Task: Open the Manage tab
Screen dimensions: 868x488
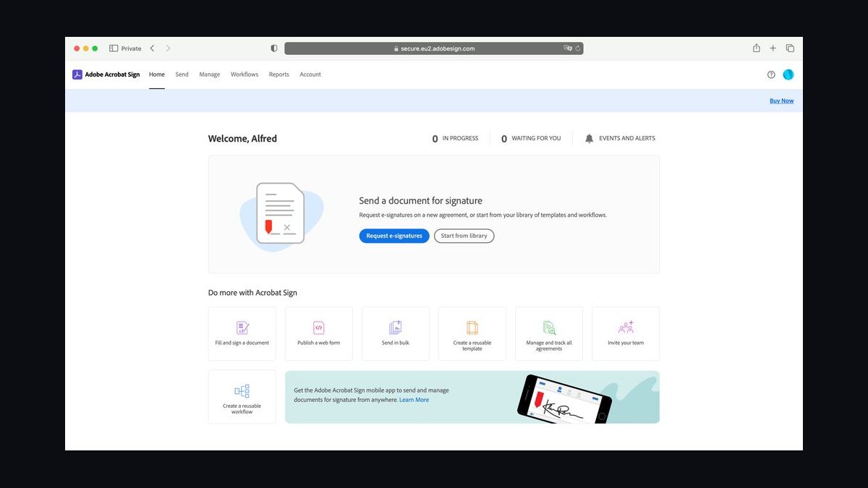Action: click(x=210, y=74)
